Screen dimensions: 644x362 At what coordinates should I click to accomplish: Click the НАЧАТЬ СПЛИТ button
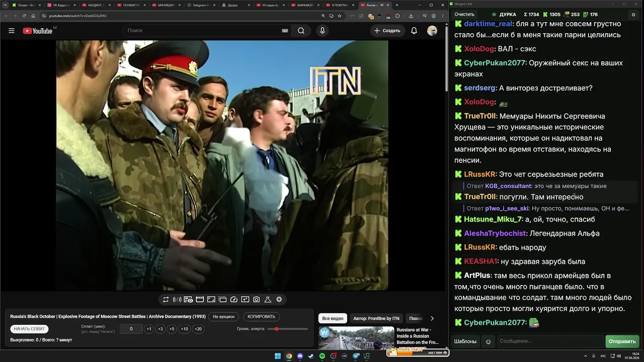point(29,329)
